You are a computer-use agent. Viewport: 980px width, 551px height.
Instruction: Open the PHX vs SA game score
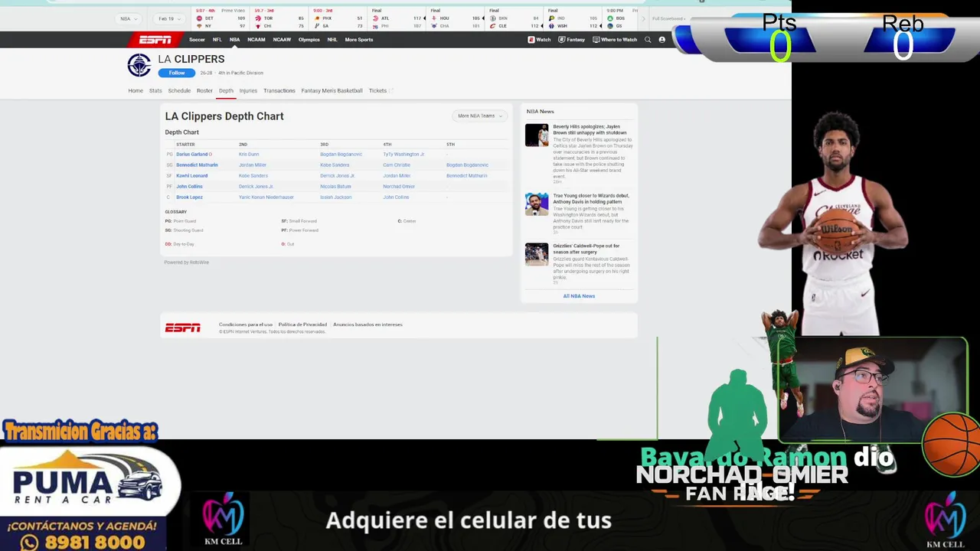(x=338, y=18)
